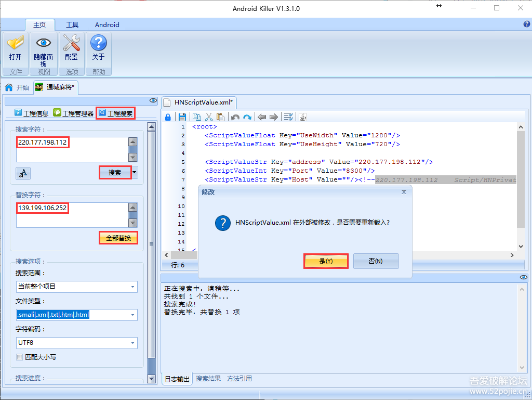Click editor horizontal scrollbar right arrow
Image resolution: width=532 pixels, height=400 pixels.
(512, 255)
